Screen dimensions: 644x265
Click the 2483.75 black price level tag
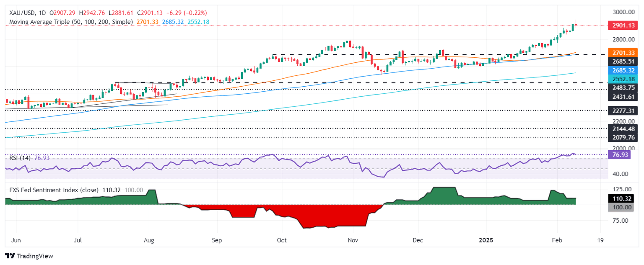[623, 87]
